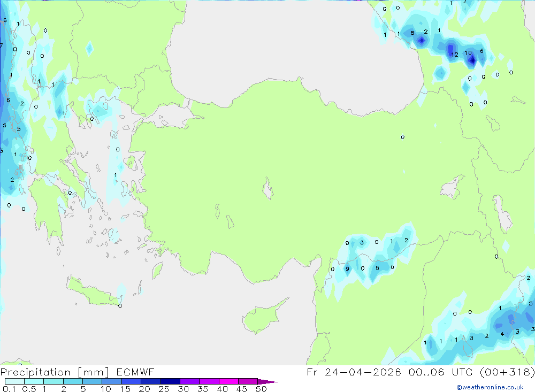
Task: Click the '45' legend scale label
Action: [242, 389]
